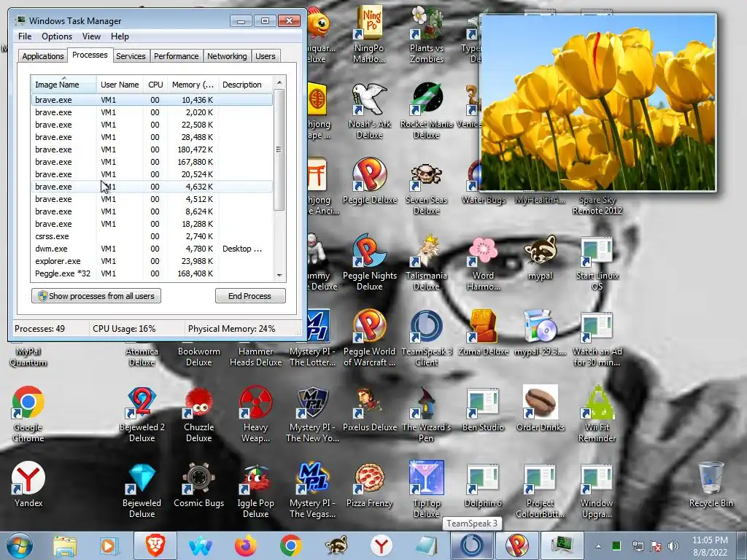This screenshot has width=747, height=560.
Task: Launch NingPo MahJong desktop icon
Action: pyautogui.click(x=370, y=34)
